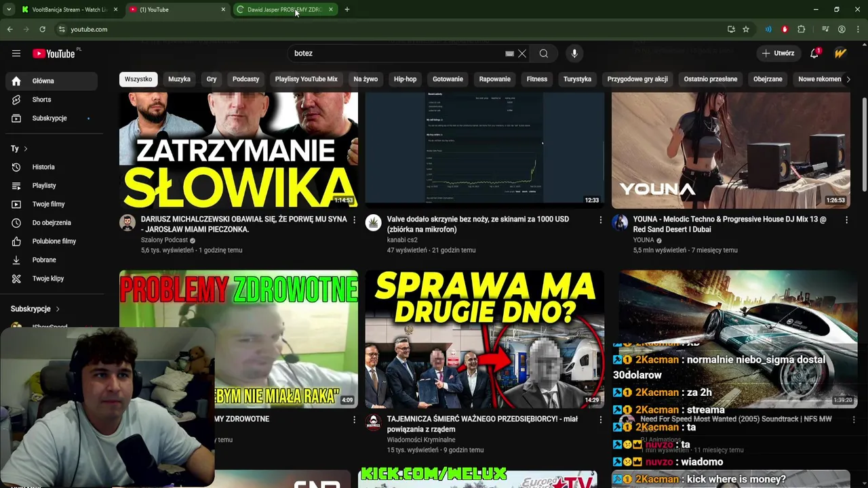Open Do obejrzenia in the sidebar
This screenshot has height=488, width=868.
point(50,222)
